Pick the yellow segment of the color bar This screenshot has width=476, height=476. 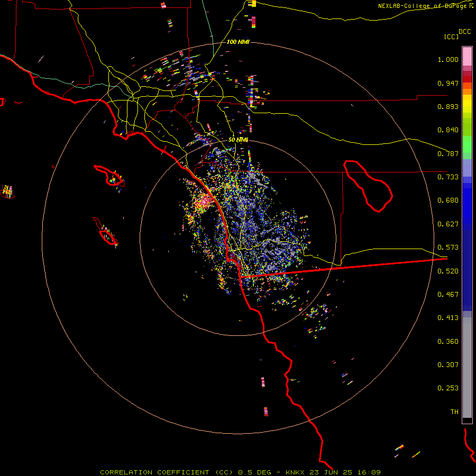point(467,106)
